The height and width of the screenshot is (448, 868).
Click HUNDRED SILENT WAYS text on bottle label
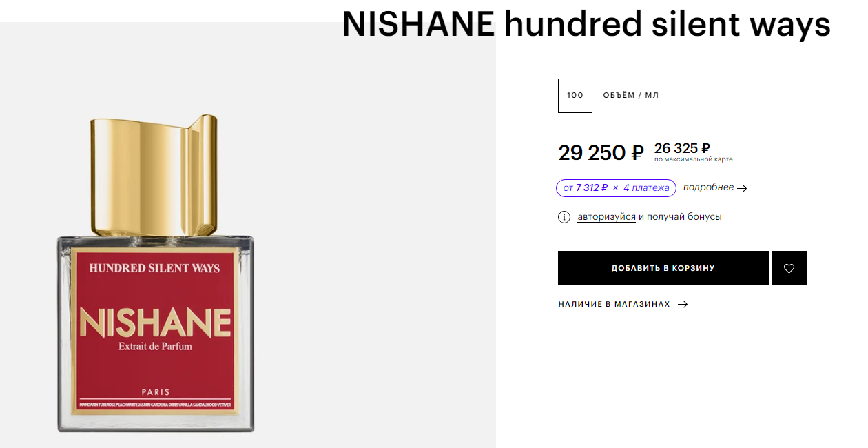pos(154,268)
